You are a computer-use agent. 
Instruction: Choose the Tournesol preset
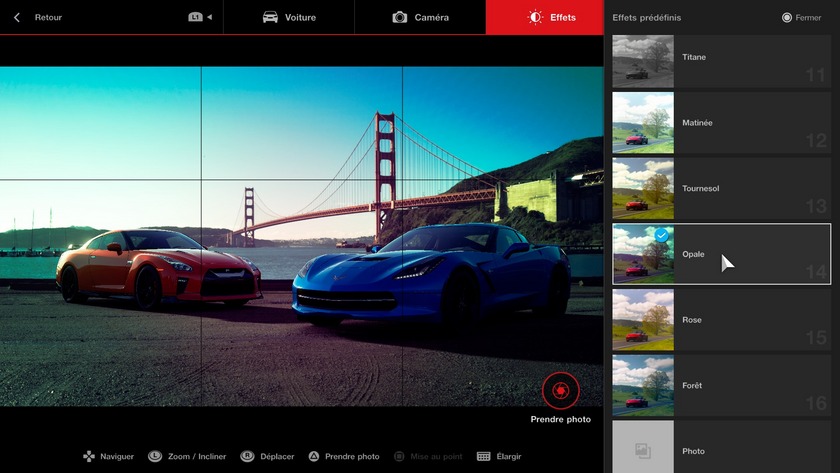[722, 189]
